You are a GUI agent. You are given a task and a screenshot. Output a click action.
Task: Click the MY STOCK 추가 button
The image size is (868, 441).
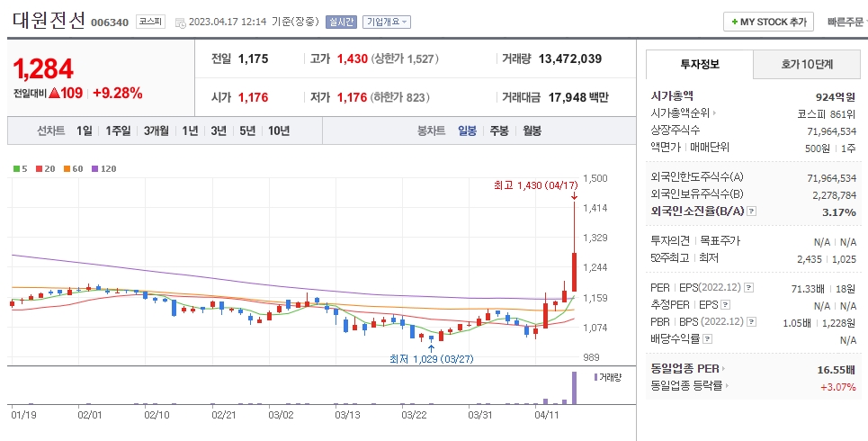coord(768,22)
